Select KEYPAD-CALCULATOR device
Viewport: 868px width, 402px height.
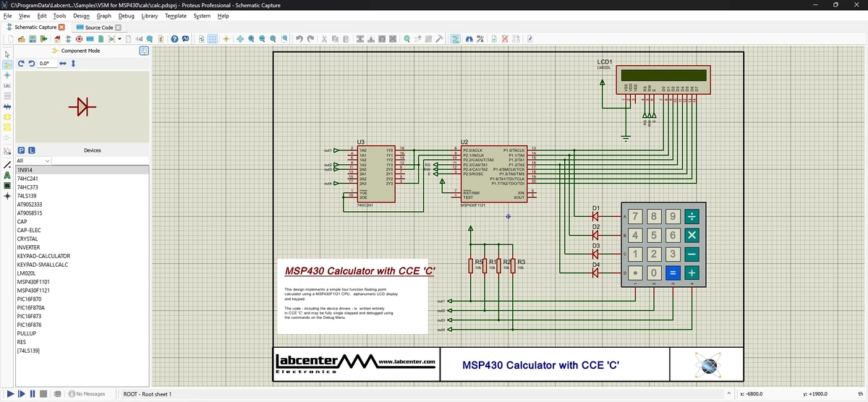click(82, 256)
